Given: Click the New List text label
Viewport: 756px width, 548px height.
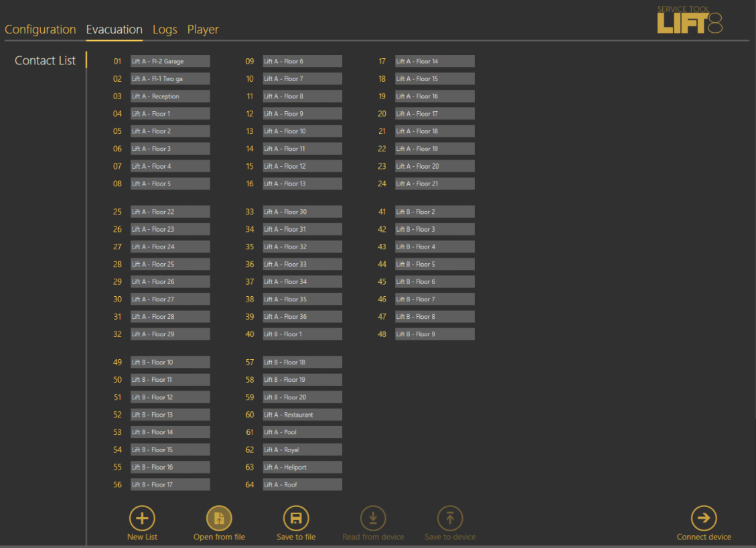Looking at the screenshot, I should pyautogui.click(x=142, y=537).
